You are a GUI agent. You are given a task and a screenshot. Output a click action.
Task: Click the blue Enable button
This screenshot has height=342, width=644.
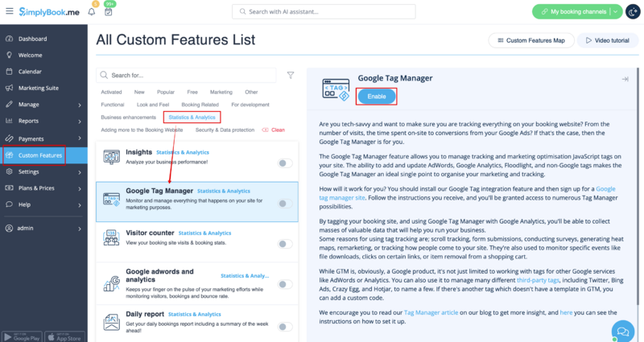coord(377,97)
